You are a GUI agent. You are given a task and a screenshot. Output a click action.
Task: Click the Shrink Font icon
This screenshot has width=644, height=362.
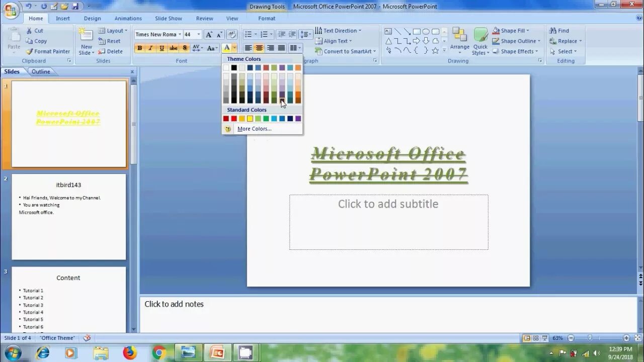pyautogui.click(x=219, y=34)
